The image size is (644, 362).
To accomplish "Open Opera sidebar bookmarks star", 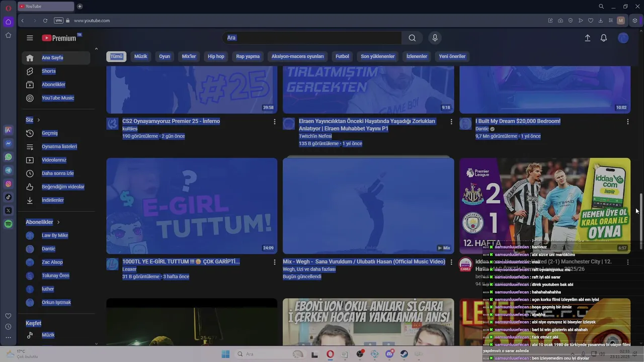I will pos(8,35).
